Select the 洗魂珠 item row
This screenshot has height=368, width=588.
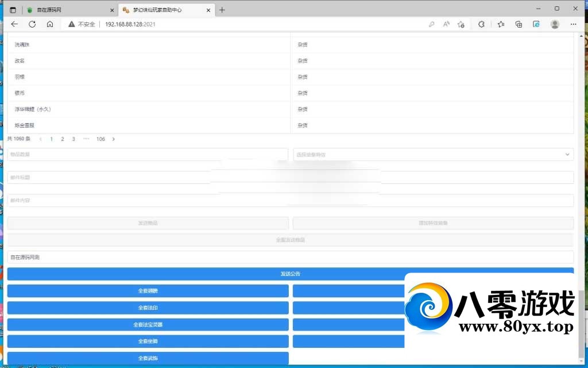point(290,45)
